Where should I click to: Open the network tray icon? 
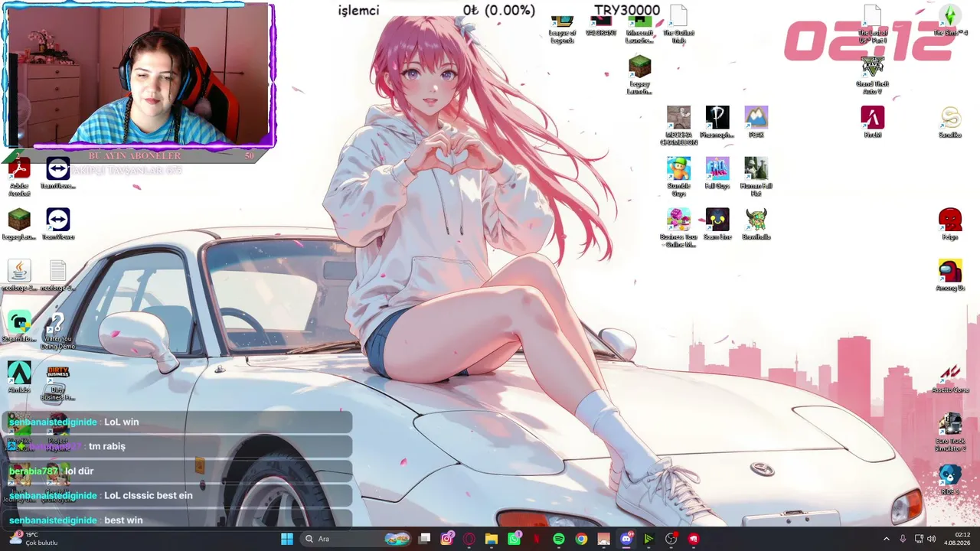(x=919, y=539)
